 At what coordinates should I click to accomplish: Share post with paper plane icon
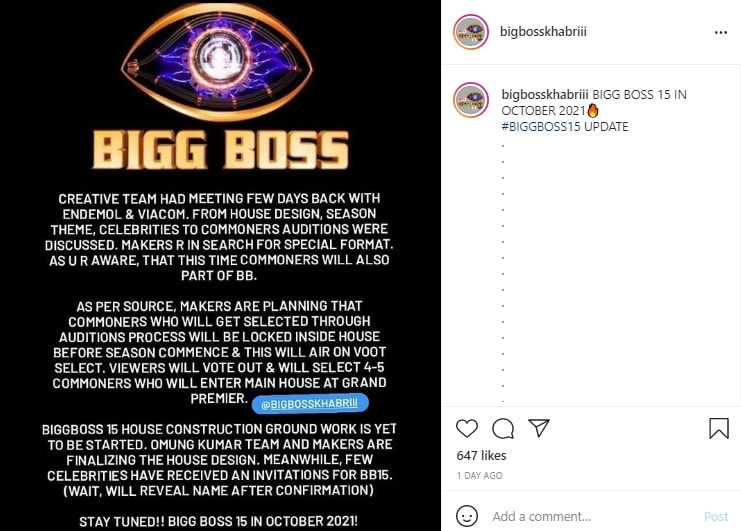click(x=539, y=428)
